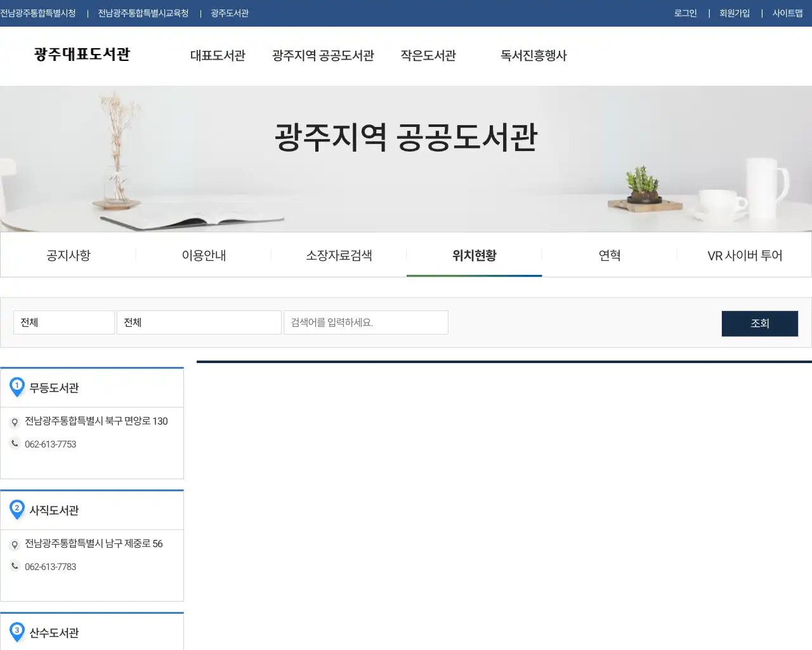Click the 로그인 link

tap(685, 13)
